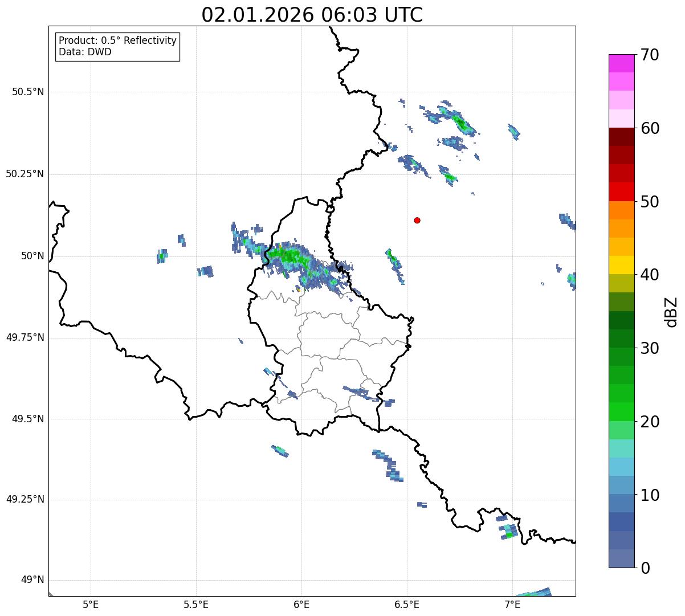Click the title '02.01.2026 06:03 UTC'
This screenshot has height=616, width=685.
tap(312, 15)
